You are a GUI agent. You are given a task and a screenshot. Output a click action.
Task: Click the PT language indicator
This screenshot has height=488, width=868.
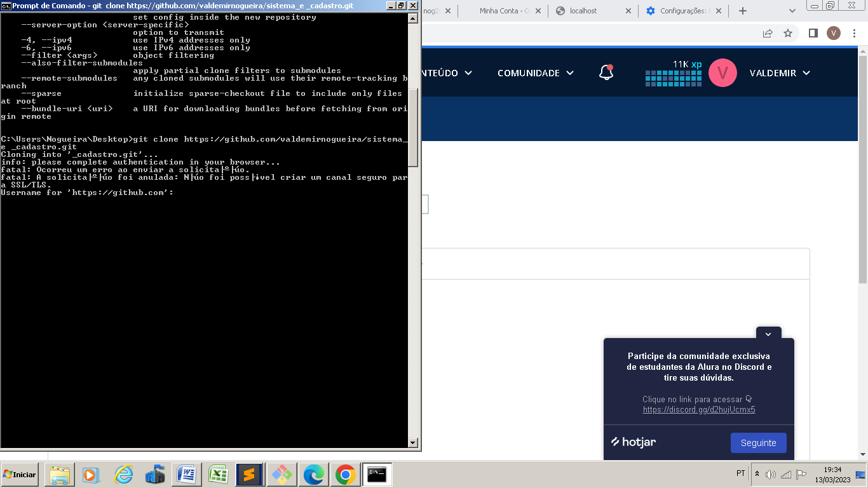tap(741, 473)
